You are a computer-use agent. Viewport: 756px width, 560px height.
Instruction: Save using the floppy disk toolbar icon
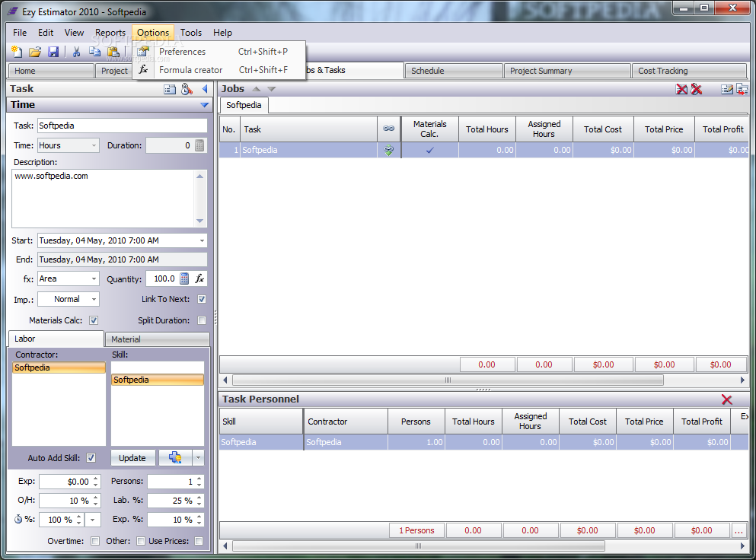pos(53,52)
